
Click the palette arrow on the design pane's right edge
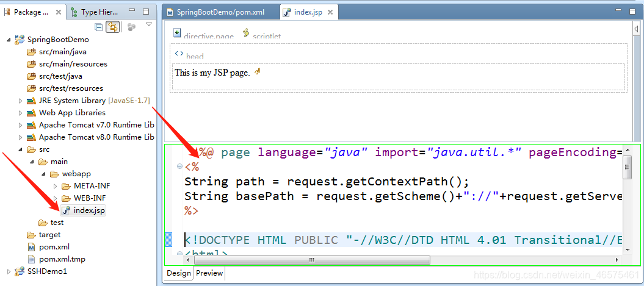[x=636, y=29]
